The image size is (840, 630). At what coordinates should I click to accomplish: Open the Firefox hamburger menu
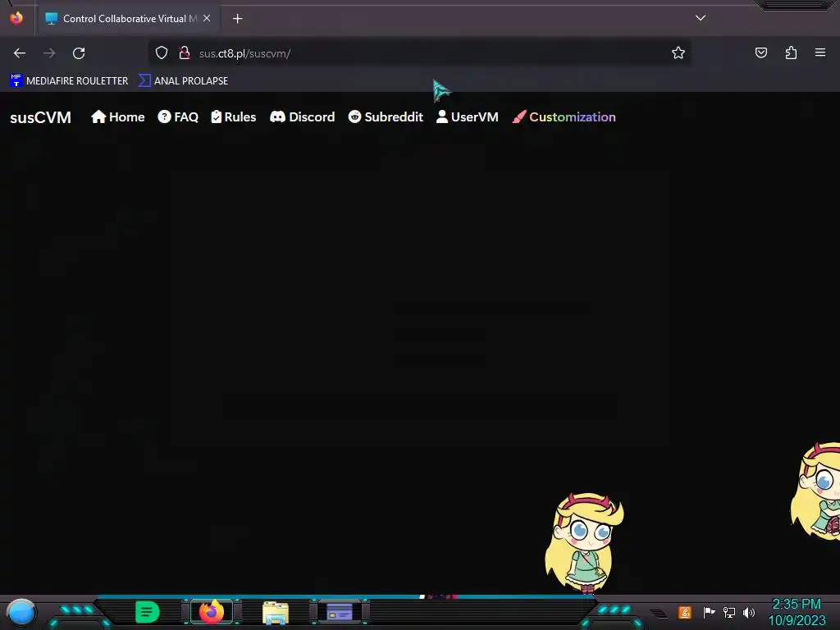coord(820,52)
